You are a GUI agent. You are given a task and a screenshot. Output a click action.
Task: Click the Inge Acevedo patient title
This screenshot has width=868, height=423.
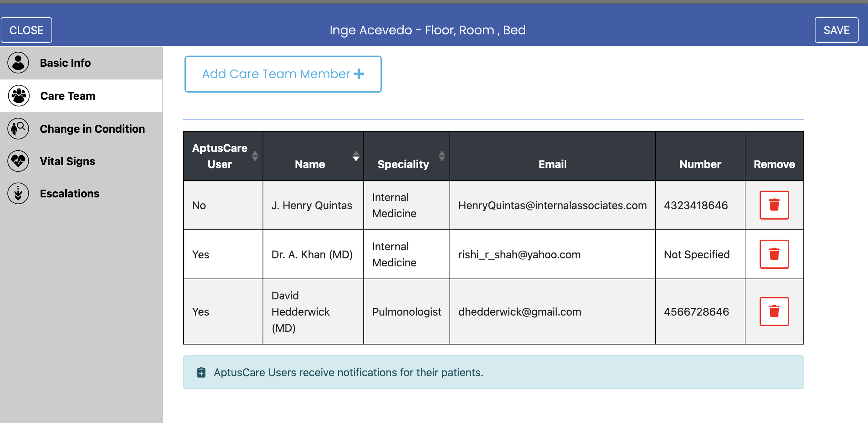coord(428,30)
